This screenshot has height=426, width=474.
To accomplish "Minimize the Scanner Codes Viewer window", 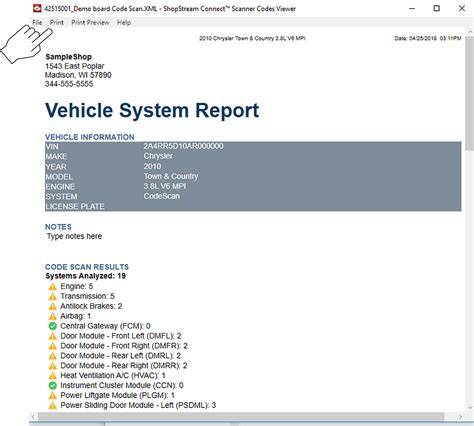I will [412, 9].
